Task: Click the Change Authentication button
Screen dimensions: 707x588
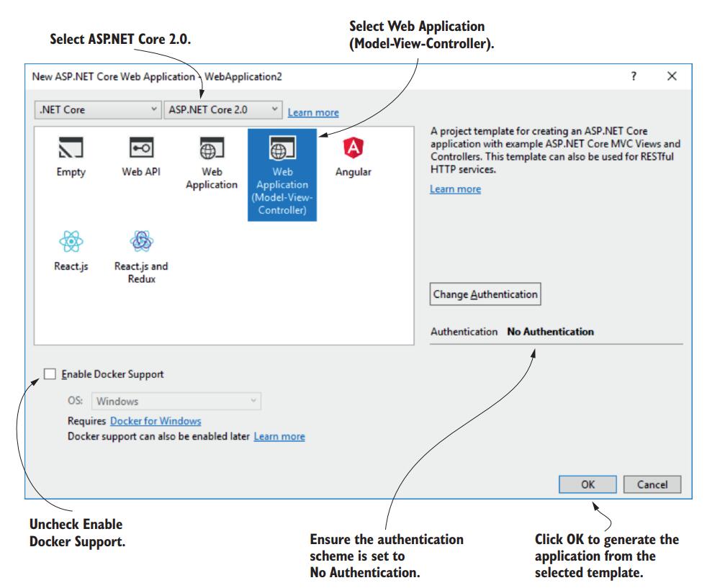Action: click(x=485, y=294)
